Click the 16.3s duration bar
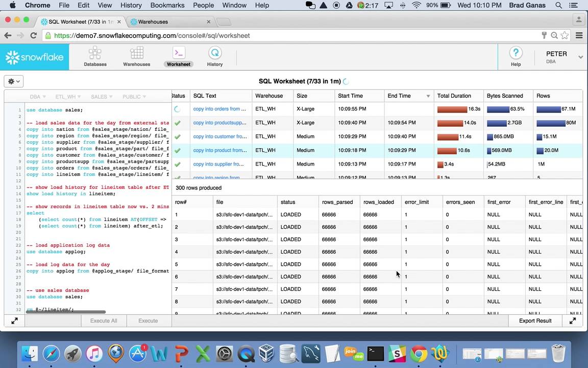The height and width of the screenshot is (368, 588). [x=452, y=109]
